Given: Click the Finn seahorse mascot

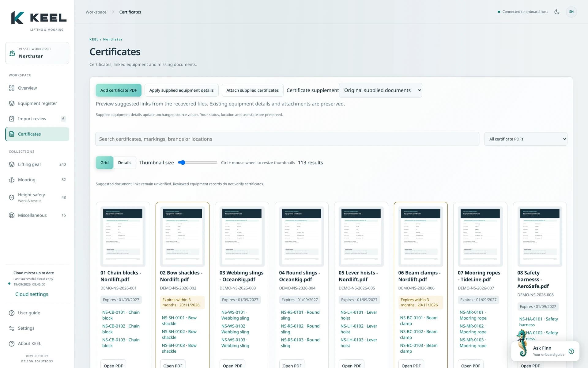Looking at the screenshot, I should 522,343.
